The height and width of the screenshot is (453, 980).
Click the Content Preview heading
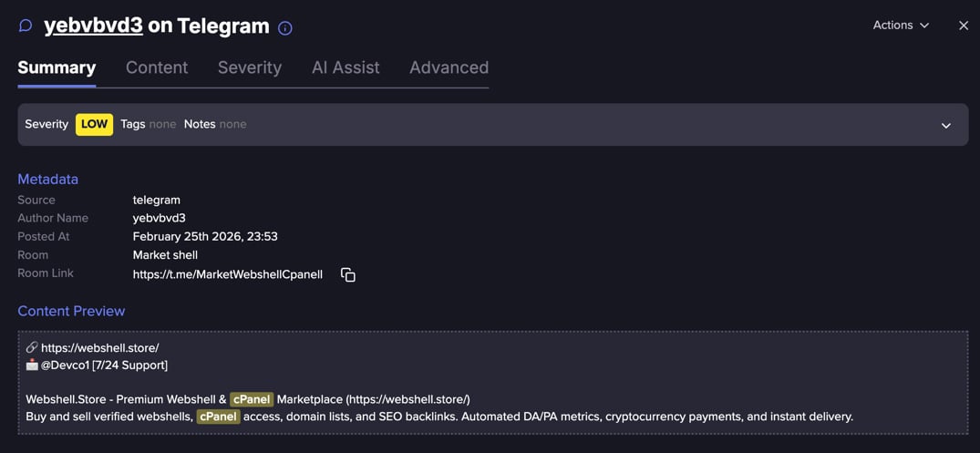[71, 311]
